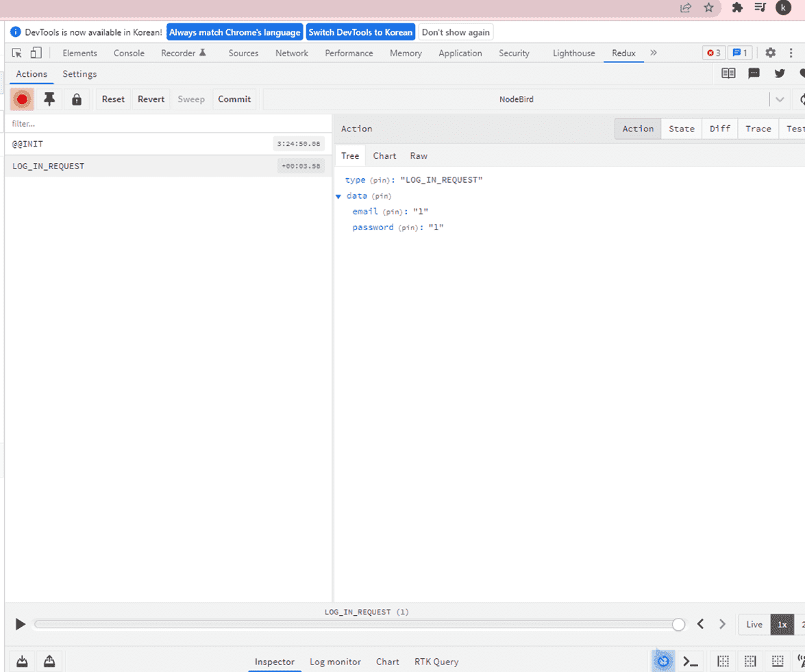Toggle the device toolbar icon

click(36, 53)
